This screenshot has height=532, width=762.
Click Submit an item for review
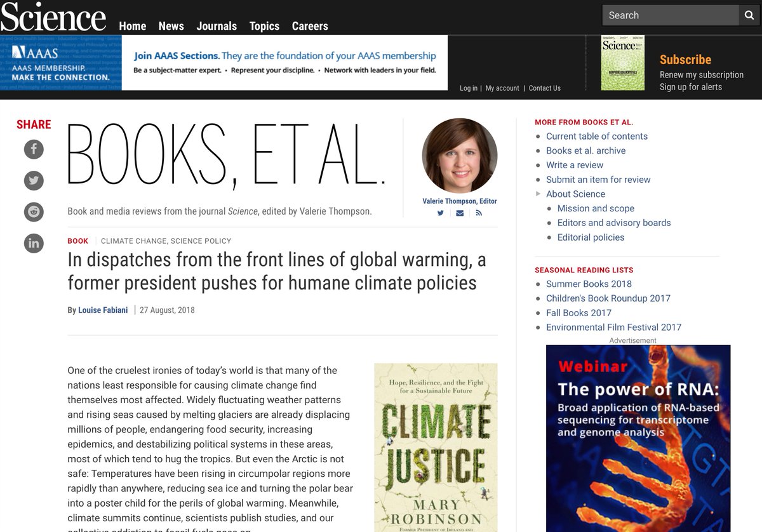click(x=598, y=180)
